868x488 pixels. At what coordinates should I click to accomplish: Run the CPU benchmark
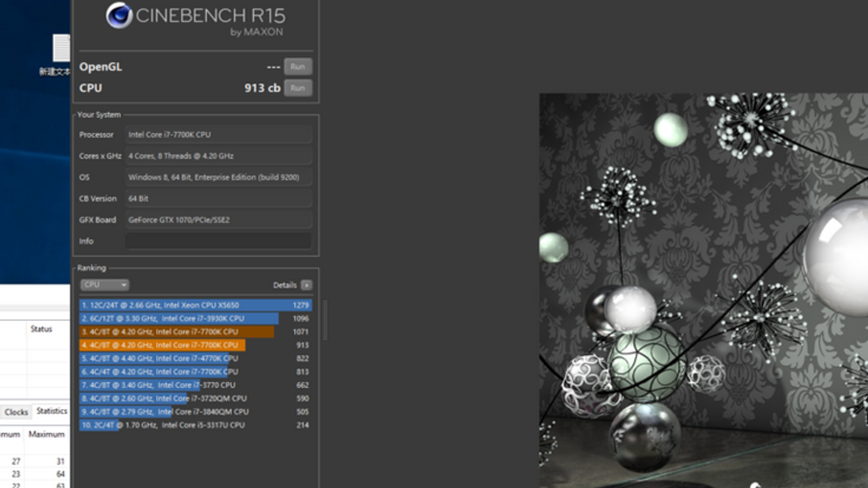tap(298, 88)
